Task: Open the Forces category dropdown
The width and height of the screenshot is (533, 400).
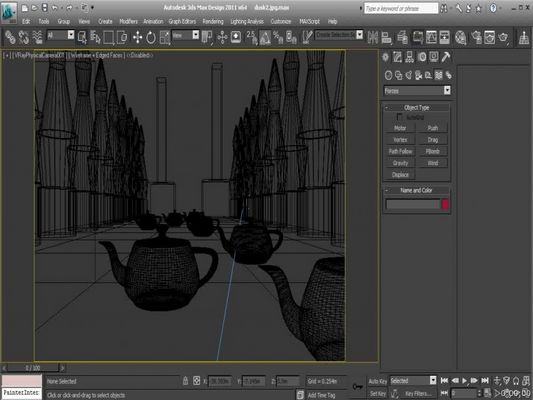Action: [417, 91]
